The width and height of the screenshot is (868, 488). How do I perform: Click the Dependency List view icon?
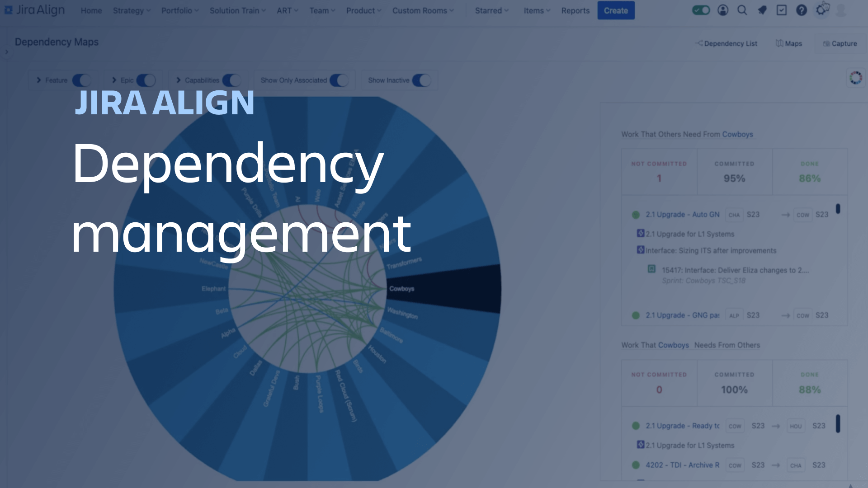[x=726, y=43]
